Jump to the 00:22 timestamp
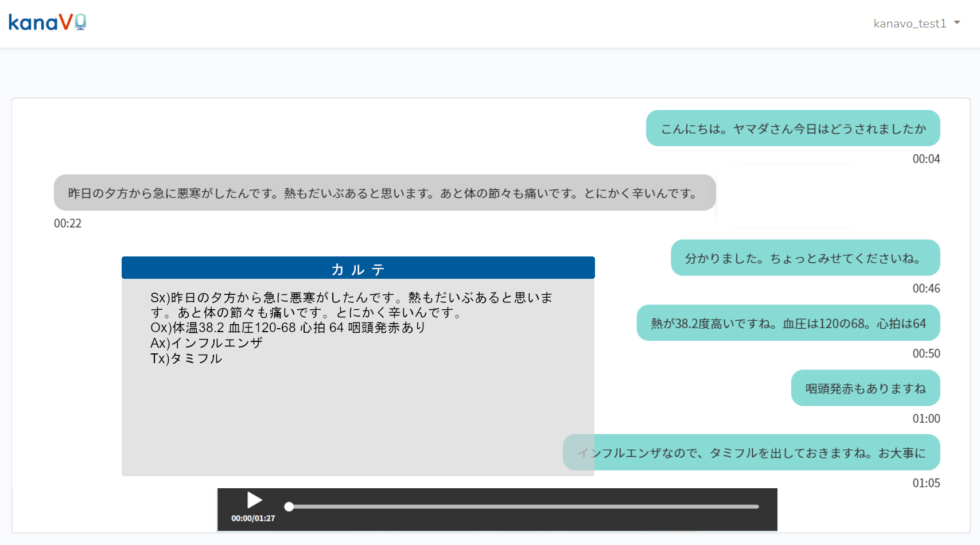 pos(68,224)
